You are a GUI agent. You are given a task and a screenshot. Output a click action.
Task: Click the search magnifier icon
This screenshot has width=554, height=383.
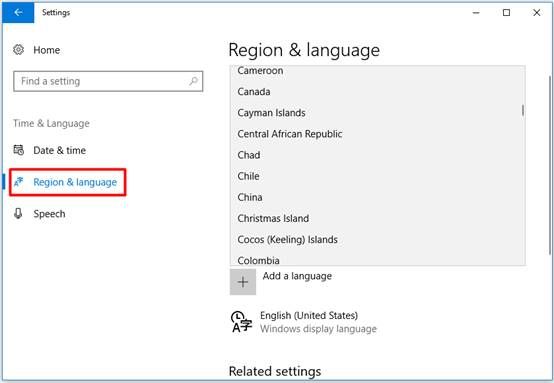tap(193, 81)
